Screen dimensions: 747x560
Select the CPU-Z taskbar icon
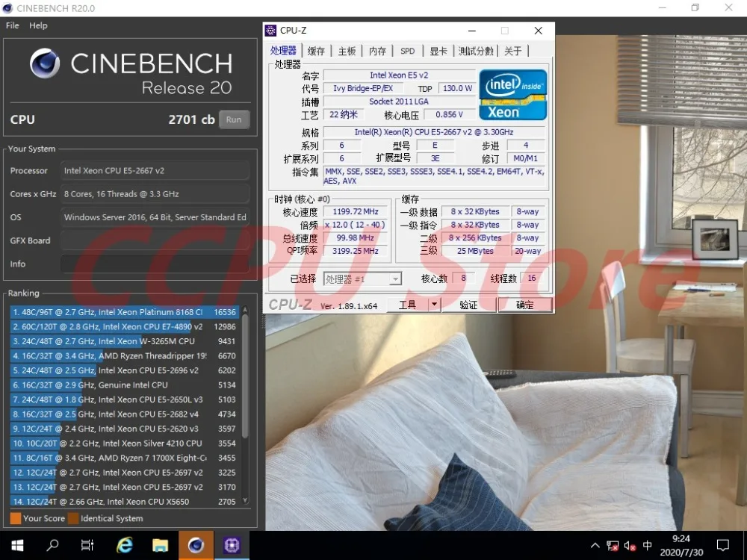pyautogui.click(x=232, y=545)
